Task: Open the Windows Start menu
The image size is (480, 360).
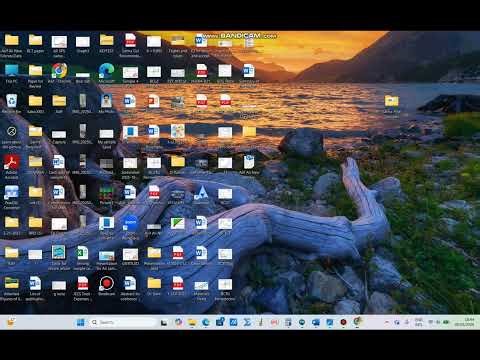Action: click(80, 322)
